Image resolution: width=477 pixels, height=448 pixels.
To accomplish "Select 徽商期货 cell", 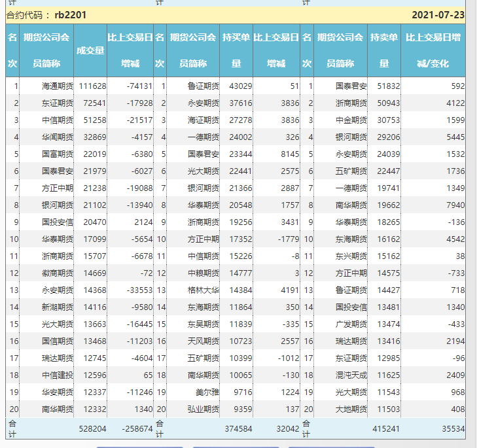I will tap(58, 273).
